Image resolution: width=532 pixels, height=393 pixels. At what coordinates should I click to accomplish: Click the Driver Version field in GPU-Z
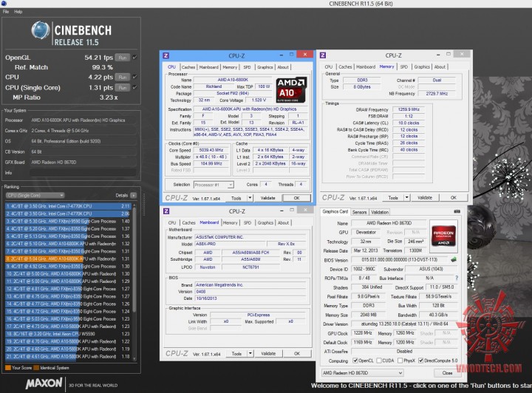click(x=404, y=324)
